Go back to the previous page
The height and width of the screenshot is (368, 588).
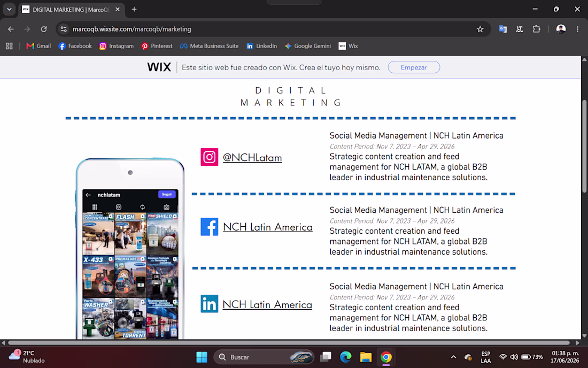pyautogui.click(x=11, y=29)
